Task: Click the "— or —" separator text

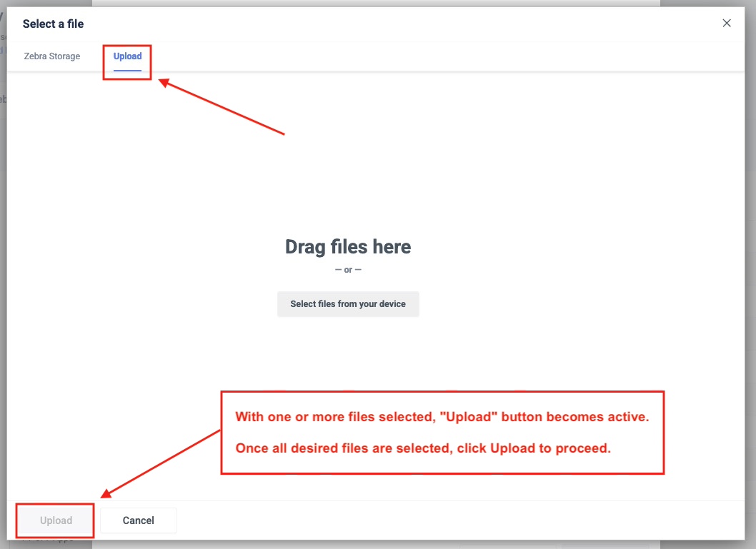Action: (x=348, y=270)
